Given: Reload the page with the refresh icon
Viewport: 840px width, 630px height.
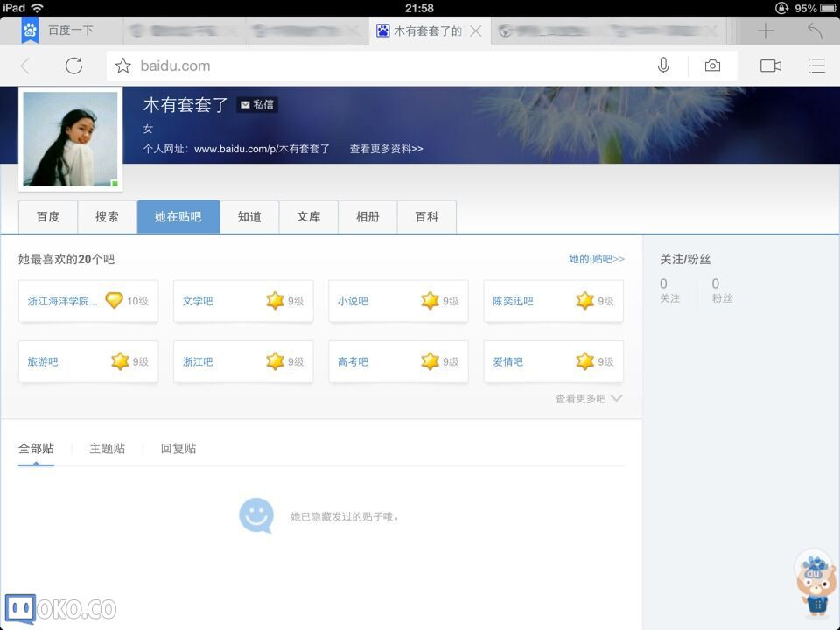Looking at the screenshot, I should click(73, 66).
